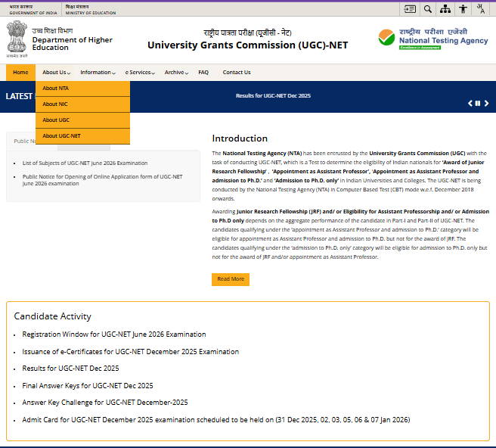
Task: Open Issuance of e-Certificates December 2025 link
Action: [x=130, y=352]
